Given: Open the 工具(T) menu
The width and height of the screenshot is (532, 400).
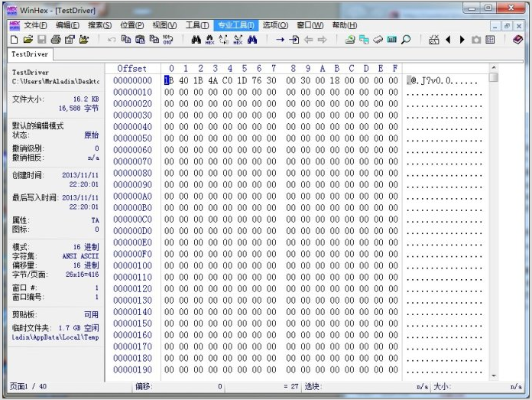Looking at the screenshot, I should click(197, 25).
